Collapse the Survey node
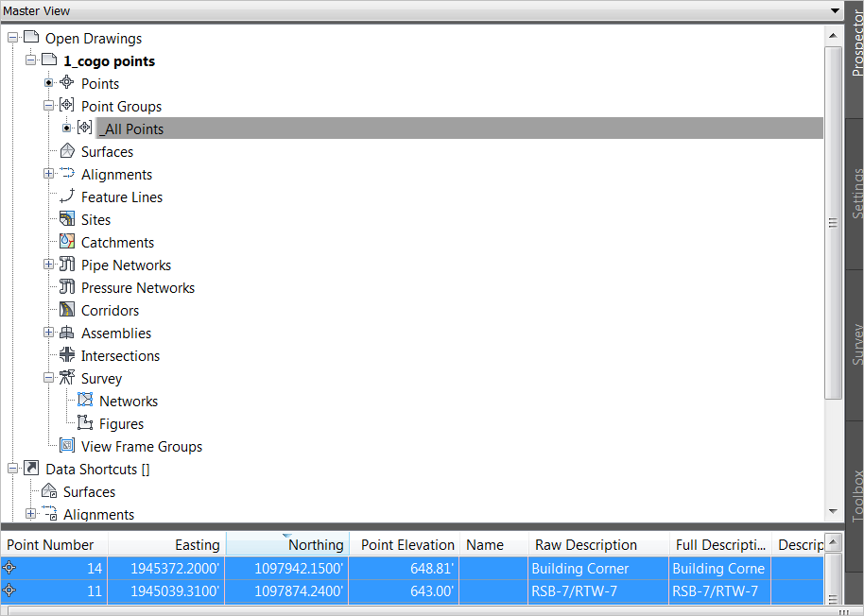Viewport: 864px width, 616px height. pos(48,378)
